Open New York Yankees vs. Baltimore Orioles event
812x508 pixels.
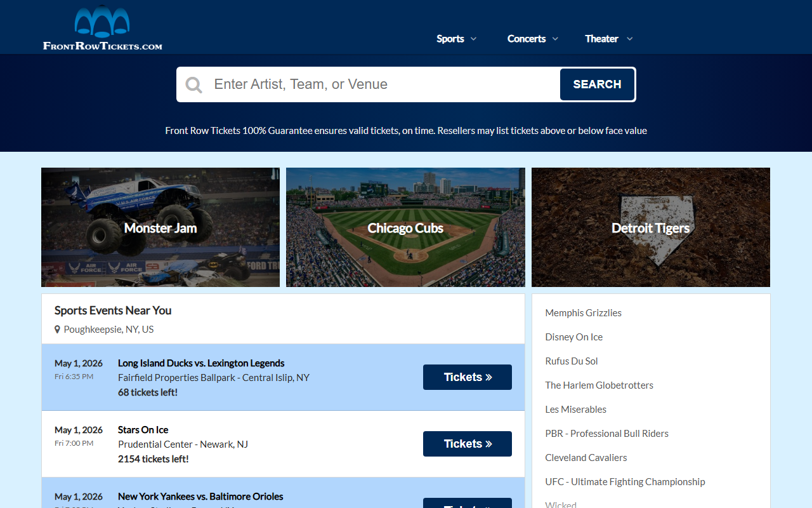(x=200, y=497)
